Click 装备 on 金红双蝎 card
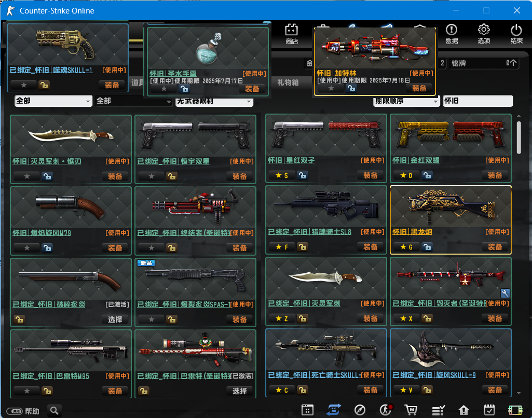The width and height of the screenshot is (532, 418). [495, 175]
